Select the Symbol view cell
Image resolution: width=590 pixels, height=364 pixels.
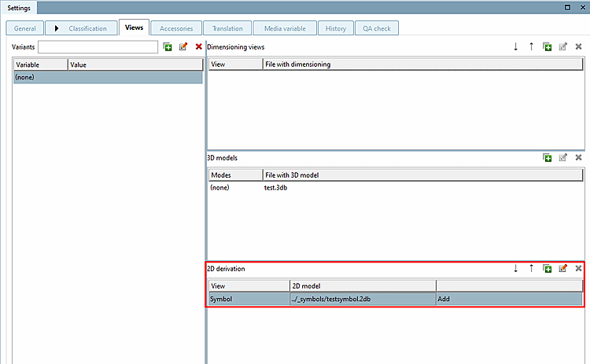tap(249, 299)
